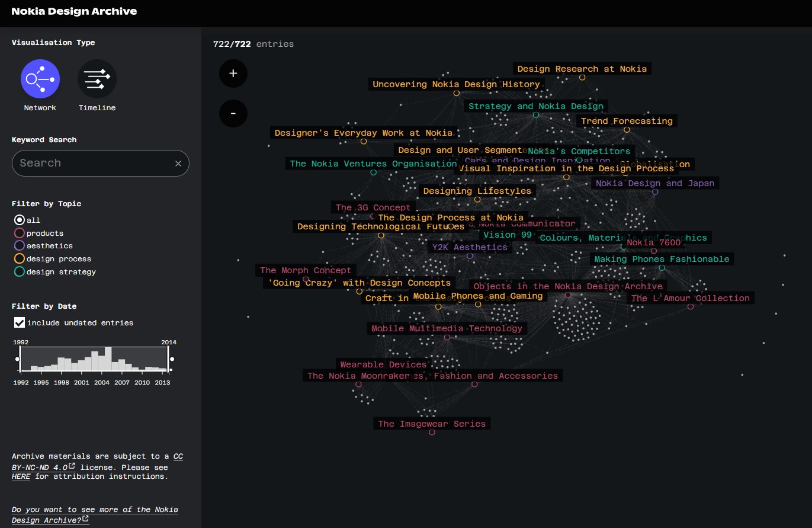Open the 'Trend Forecasting' node
Screen dimensions: 812x528
click(x=627, y=121)
